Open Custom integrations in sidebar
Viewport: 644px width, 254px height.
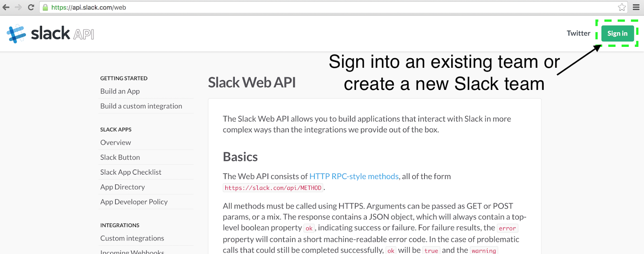[132, 238]
